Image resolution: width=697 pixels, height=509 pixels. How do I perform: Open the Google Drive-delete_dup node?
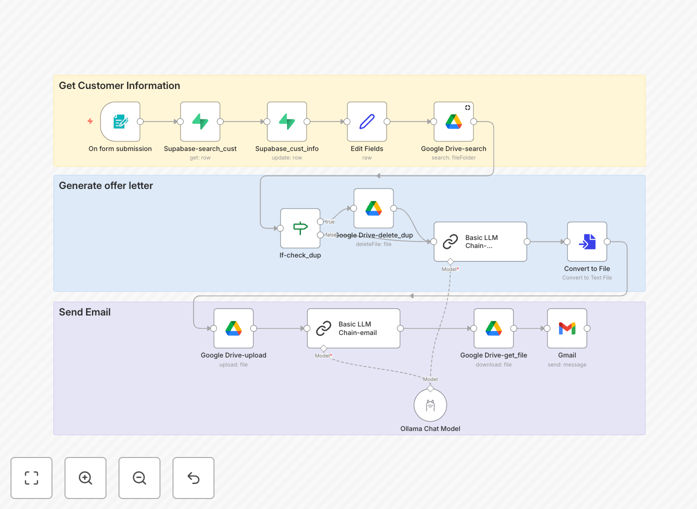[373, 208]
